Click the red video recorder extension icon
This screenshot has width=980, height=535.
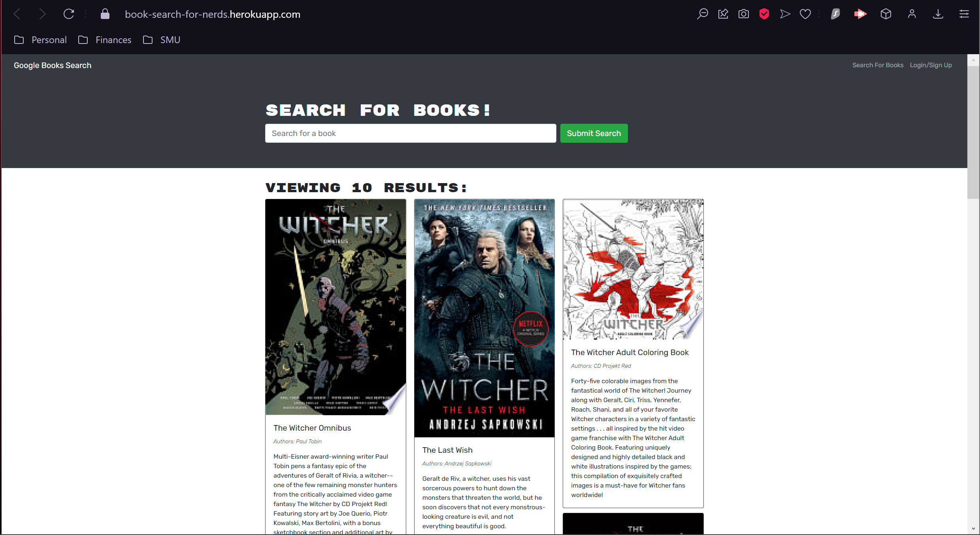tap(860, 14)
